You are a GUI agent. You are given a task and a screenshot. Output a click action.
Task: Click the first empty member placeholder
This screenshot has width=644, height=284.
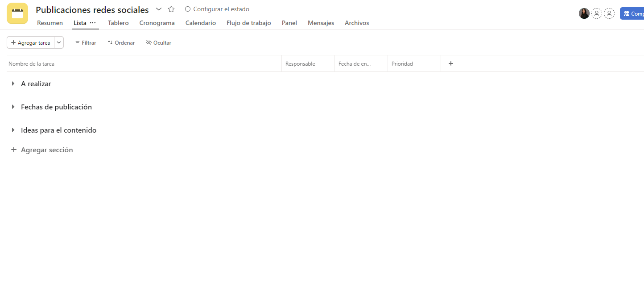597,13
